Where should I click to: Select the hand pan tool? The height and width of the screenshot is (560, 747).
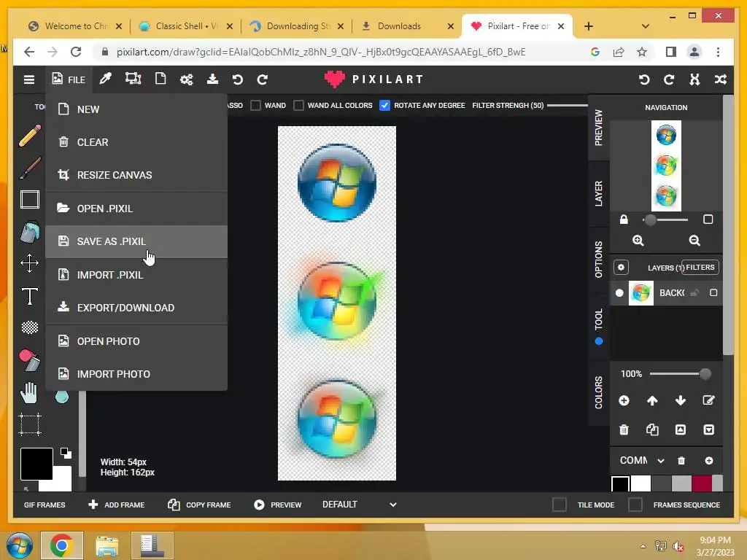28,393
